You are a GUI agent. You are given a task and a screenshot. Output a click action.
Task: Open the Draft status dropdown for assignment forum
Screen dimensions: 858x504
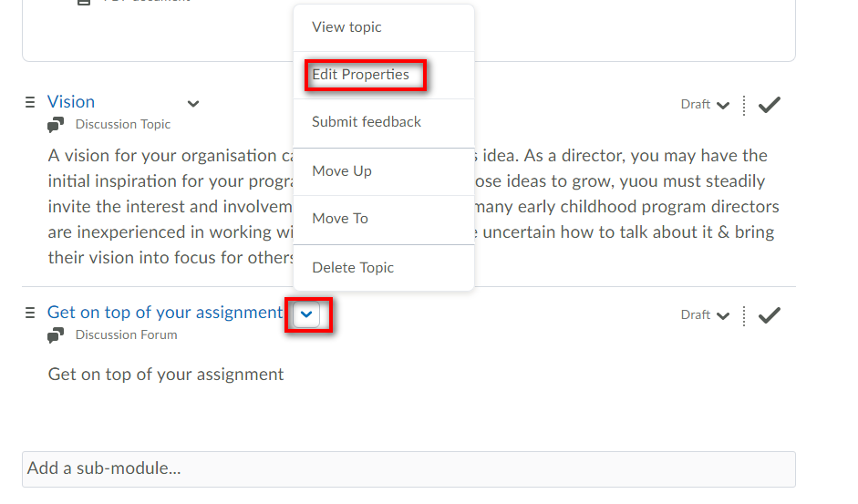(705, 315)
